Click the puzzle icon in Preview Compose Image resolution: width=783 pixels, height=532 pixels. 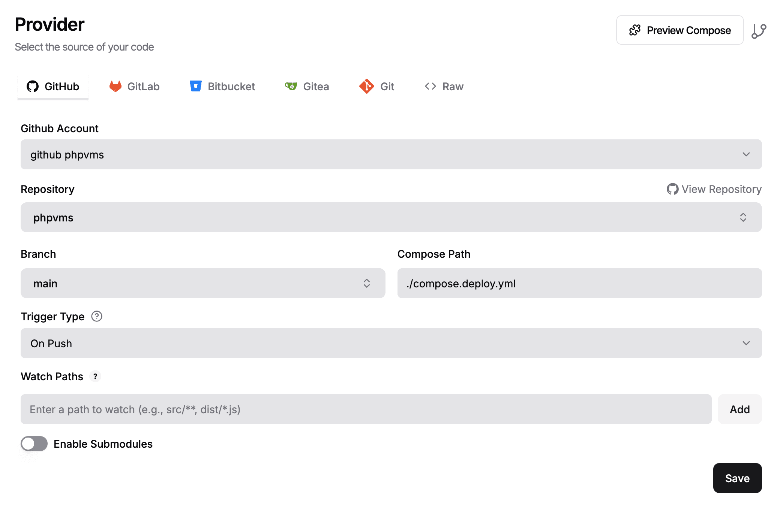pos(635,30)
